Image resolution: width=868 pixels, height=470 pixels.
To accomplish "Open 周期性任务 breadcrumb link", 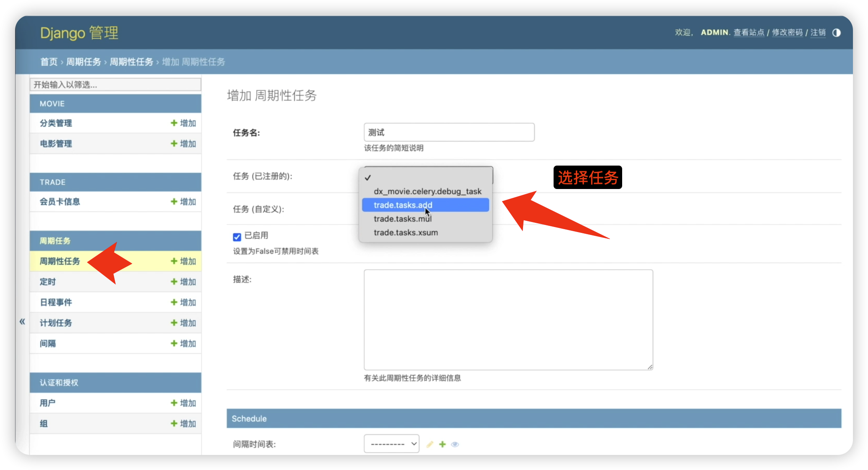I will 131,62.
